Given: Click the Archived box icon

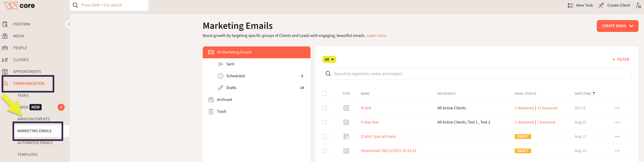Looking at the screenshot, I should coord(211,100).
